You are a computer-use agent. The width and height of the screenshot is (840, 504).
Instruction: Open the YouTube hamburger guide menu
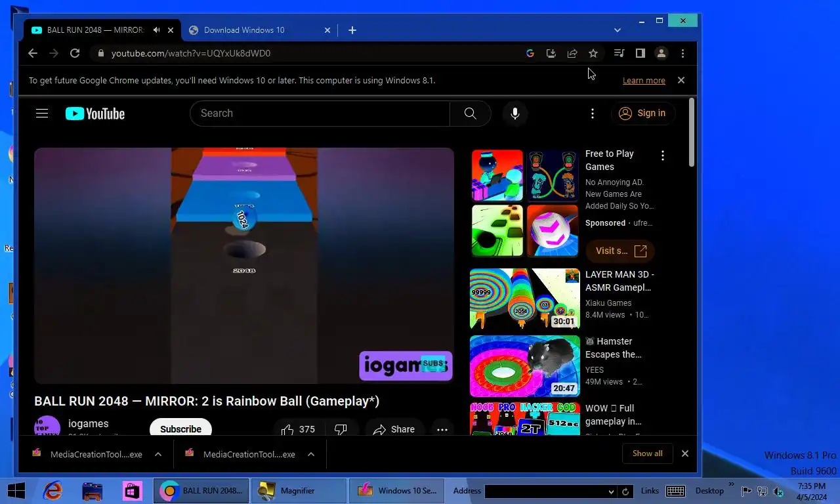[x=42, y=114]
